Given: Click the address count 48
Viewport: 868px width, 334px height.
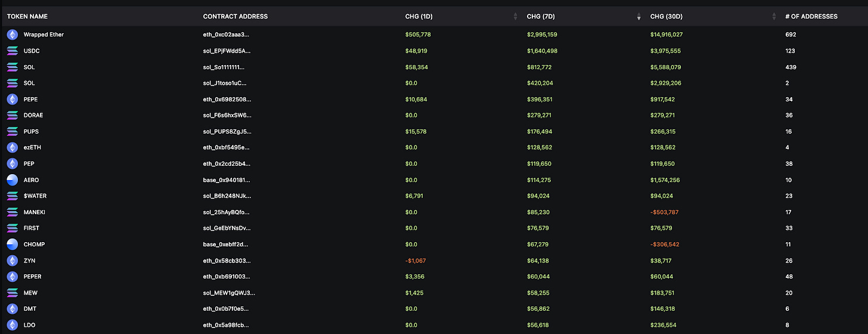Looking at the screenshot, I should 789,277.
